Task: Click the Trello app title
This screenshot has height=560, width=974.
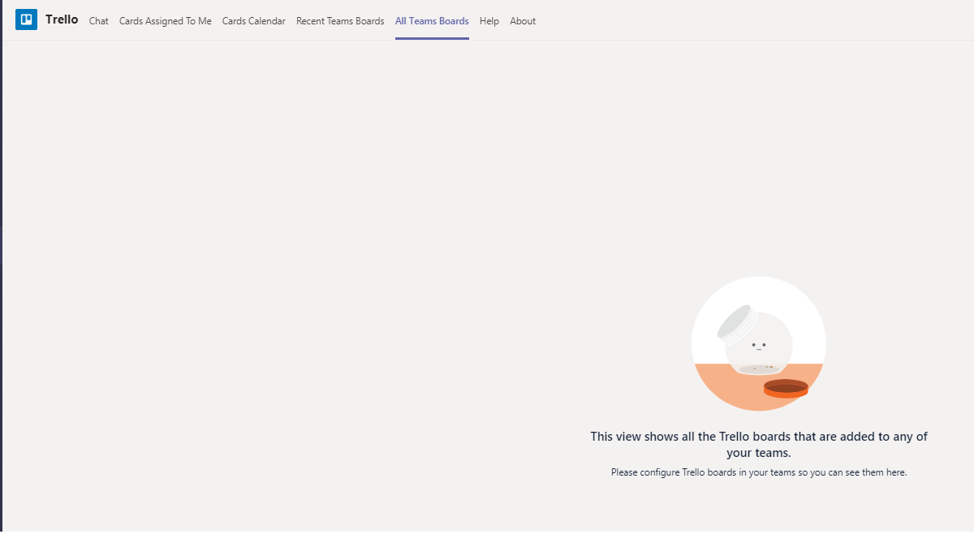Action: click(62, 19)
